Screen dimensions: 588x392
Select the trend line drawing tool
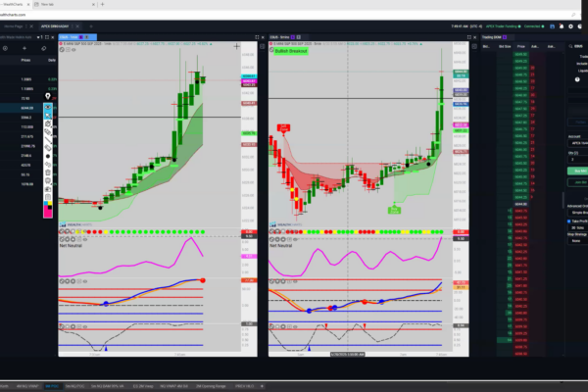coord(48,139)
